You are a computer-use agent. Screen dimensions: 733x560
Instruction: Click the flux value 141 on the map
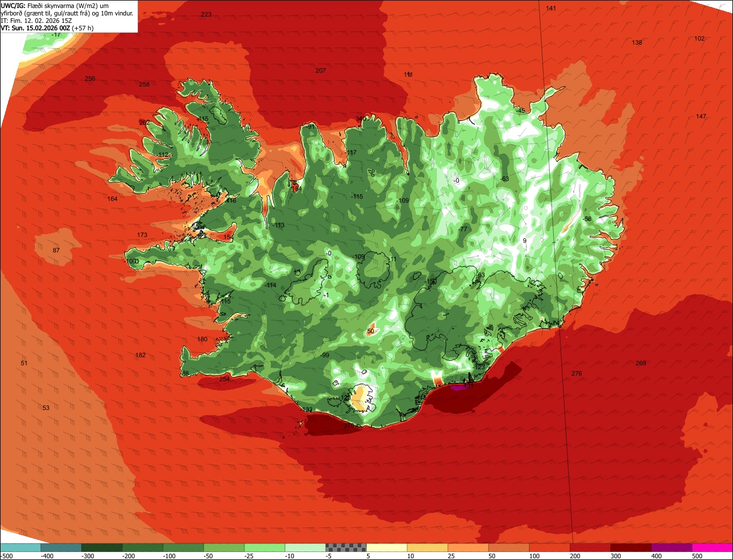(551, 8)
